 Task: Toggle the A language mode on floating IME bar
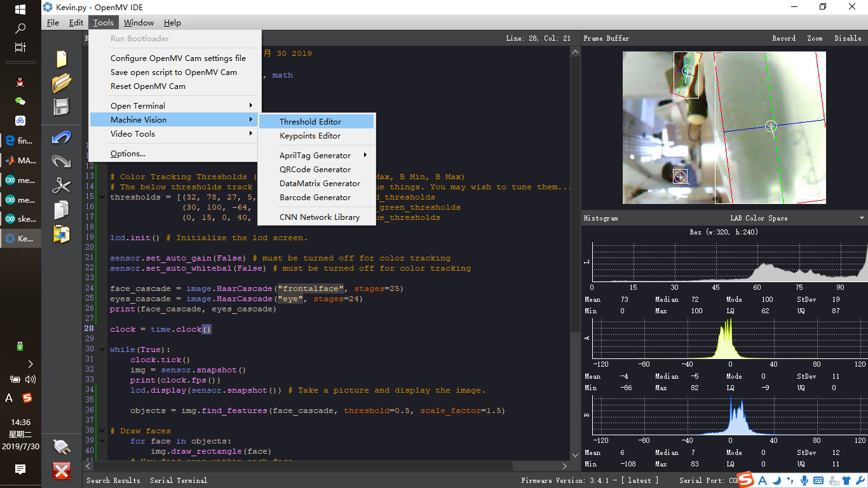click(x=763, y=480)
